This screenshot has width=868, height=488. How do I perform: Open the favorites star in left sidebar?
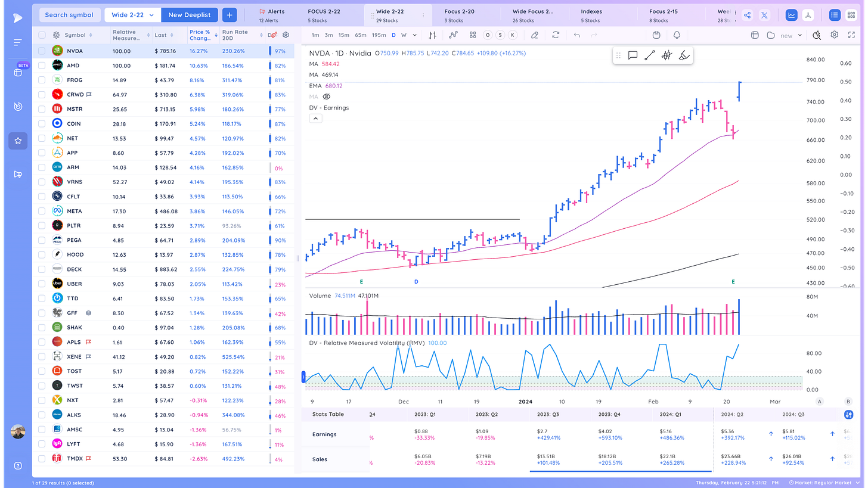click(18, 141)
